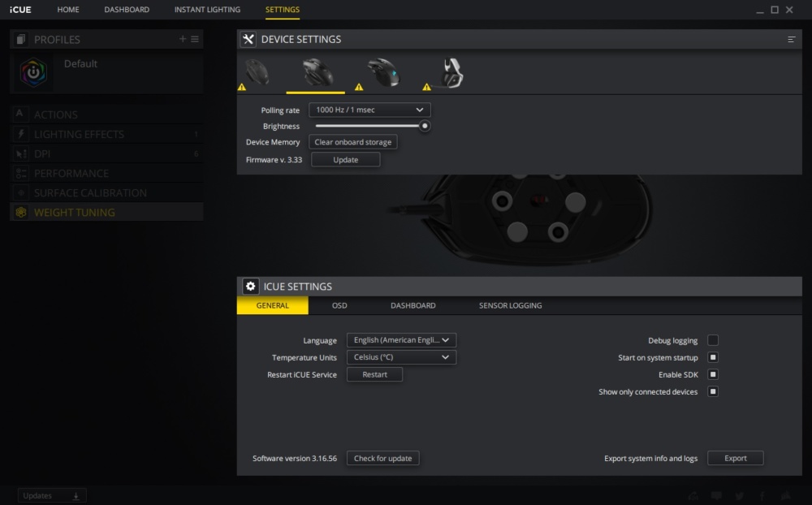The image size is (812, 505).
Task: Open Dashboard in the top navigation
Action: [x=127, y=9]
